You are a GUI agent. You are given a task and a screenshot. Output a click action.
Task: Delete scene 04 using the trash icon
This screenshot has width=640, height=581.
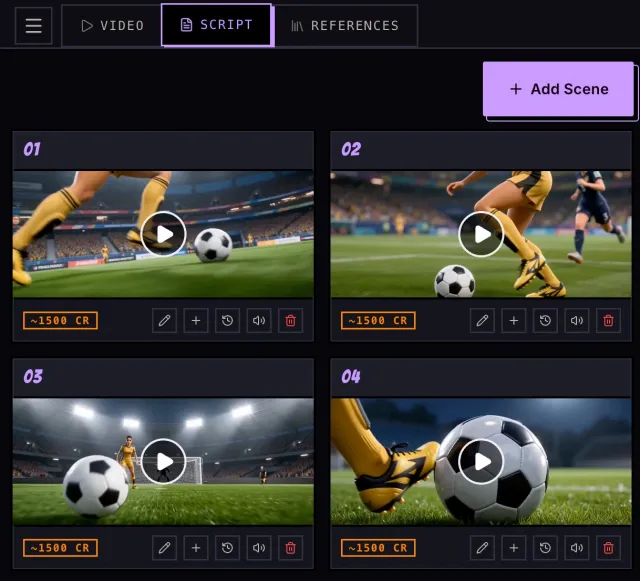pyautogui.click(x=608, y=548)
